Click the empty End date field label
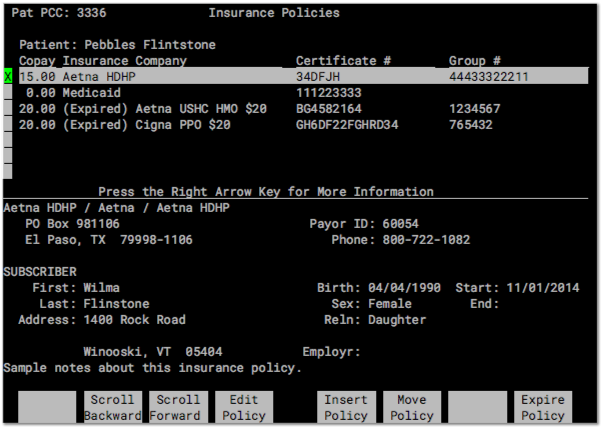The image size is (602, 428). tap(485, 304)
